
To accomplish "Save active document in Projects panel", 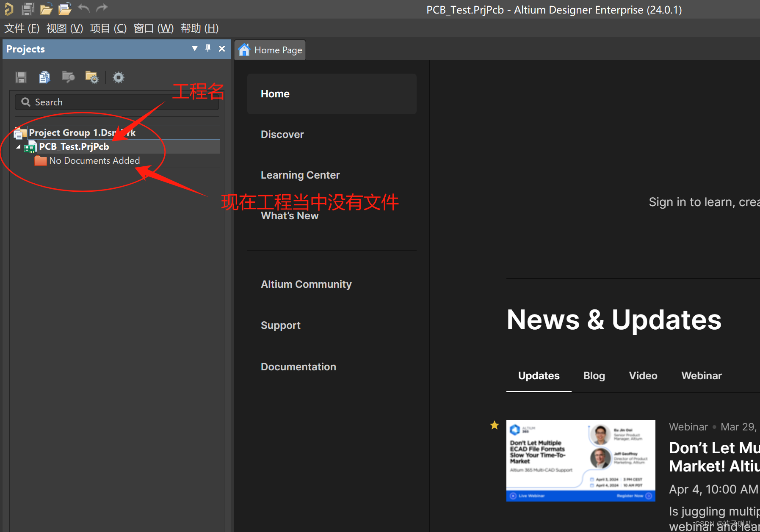I will coord(21,77).
